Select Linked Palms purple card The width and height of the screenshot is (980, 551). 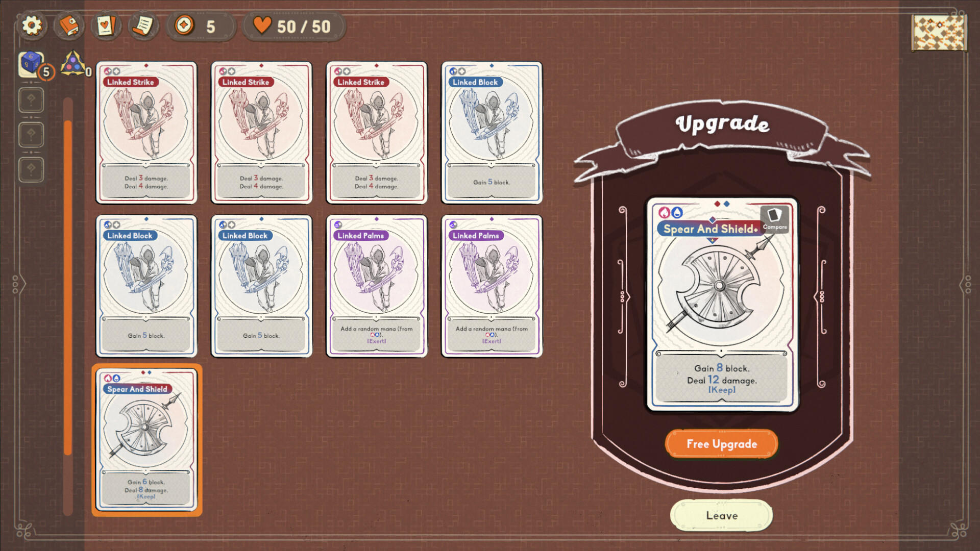[376, 285]
